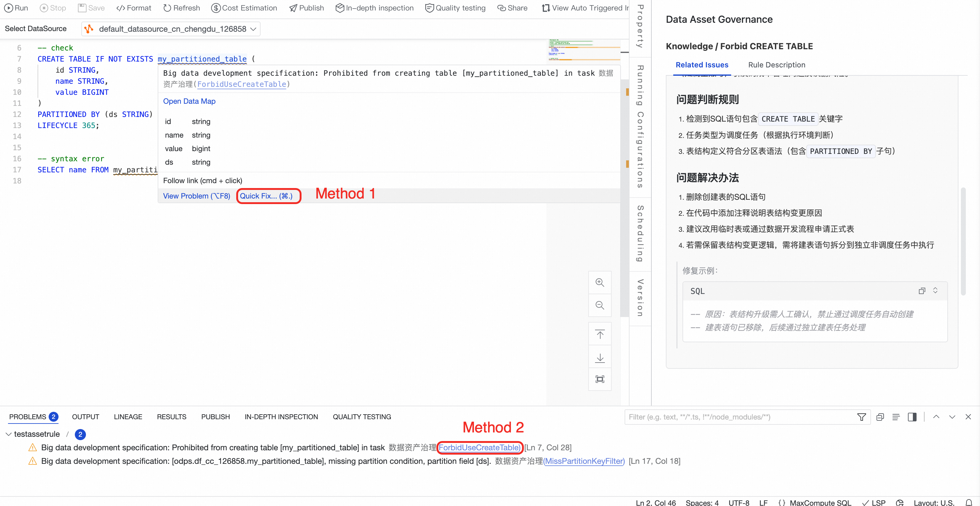The width and height of the screenshot is (980, 506).
Task: Launch Quality testing
Action: click(x=455, y=8)
